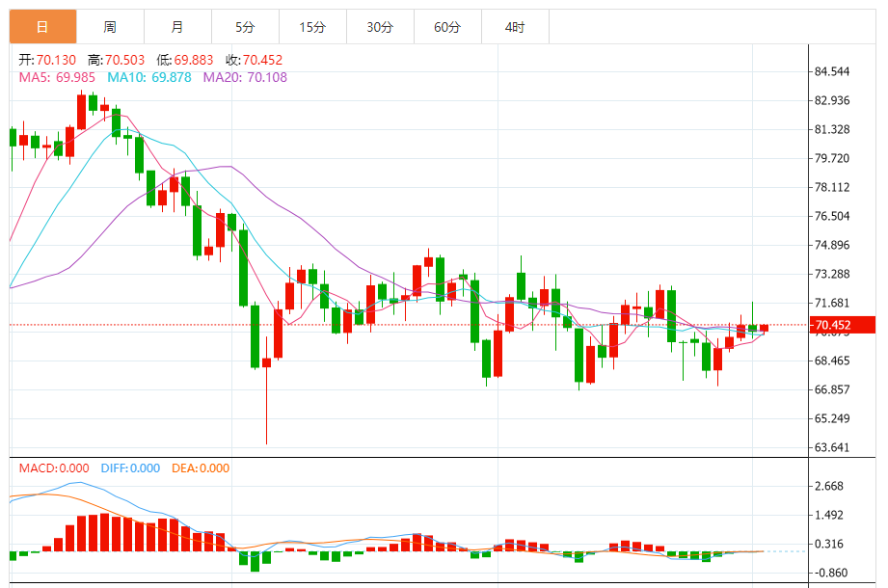Click the 1.492 MACD axis label
This screenshot has height=588, width=888.
(x=829, y=515)
